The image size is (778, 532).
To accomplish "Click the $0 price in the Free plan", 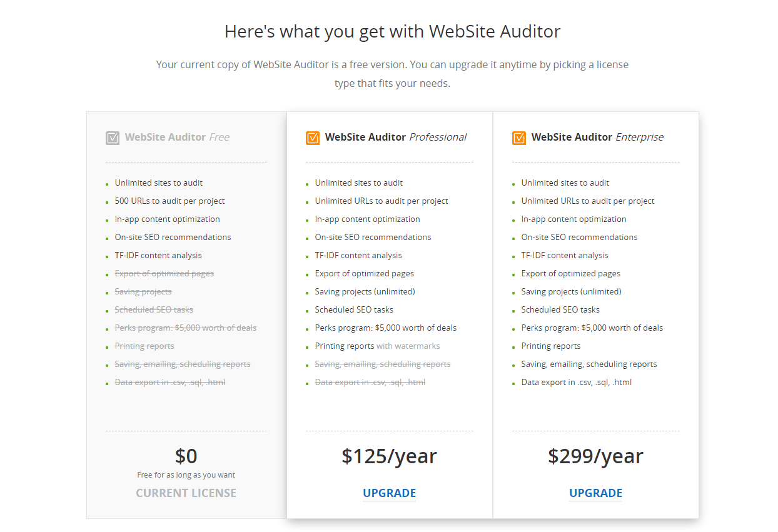I will pyautogui.click(x=186, y=456).
